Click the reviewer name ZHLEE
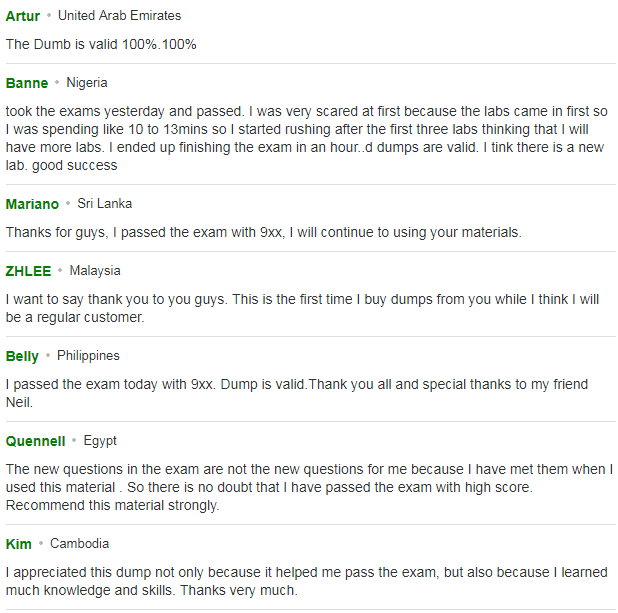The image size is (618, 613). click(28, 271)
